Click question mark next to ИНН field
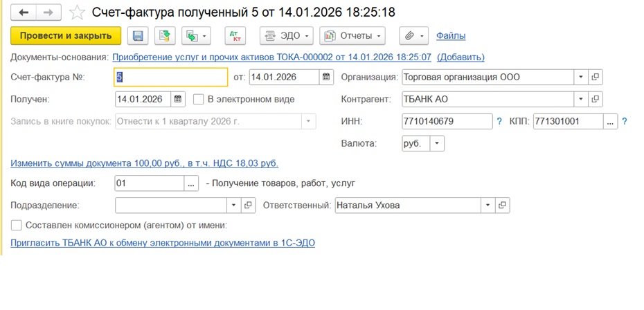 tap(499, 122)
